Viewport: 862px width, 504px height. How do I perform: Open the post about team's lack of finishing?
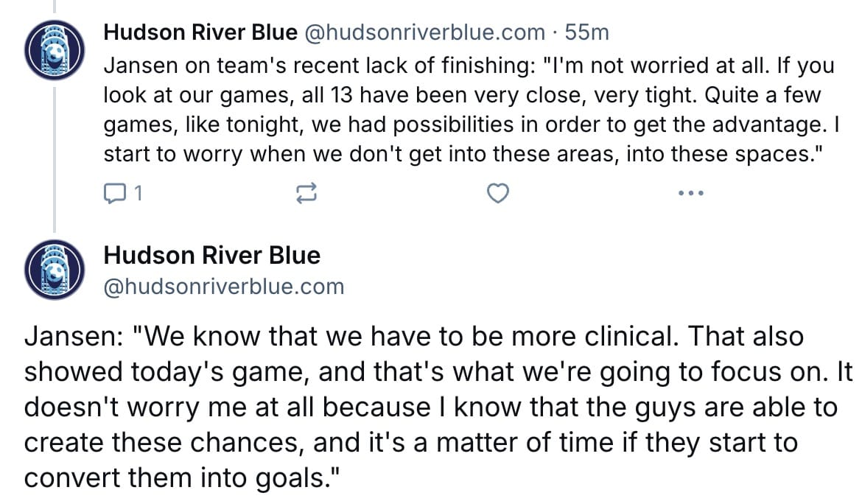(x=470, y=110)
